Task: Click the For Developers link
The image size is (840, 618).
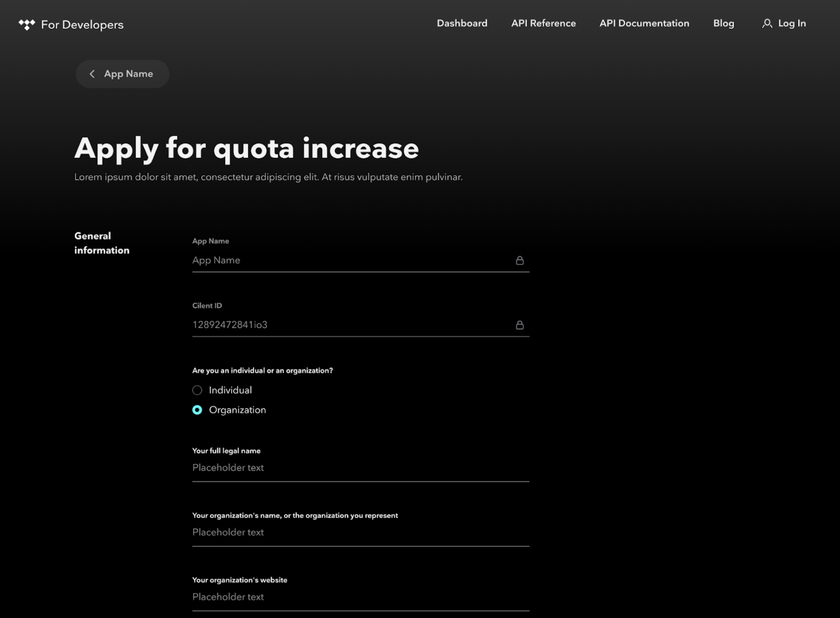Action: 82,25
